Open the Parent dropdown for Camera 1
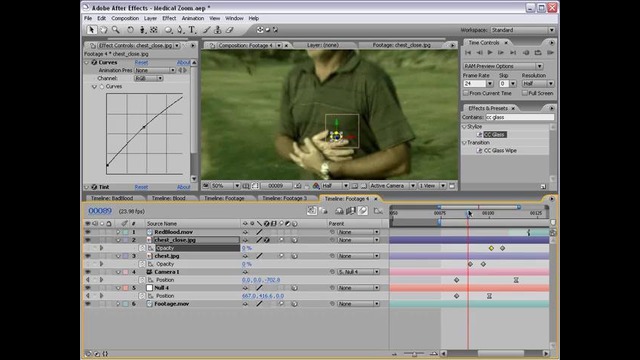 (358, 272)
